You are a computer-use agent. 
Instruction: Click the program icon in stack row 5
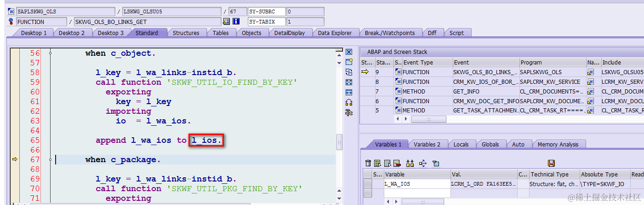click(x=399, y=111)
